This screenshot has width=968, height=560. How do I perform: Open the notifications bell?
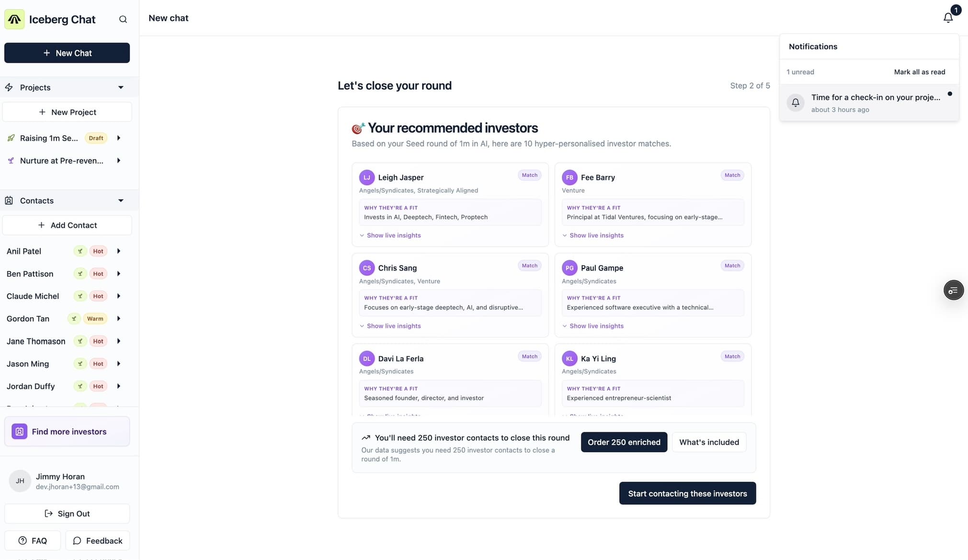(948, 17)
